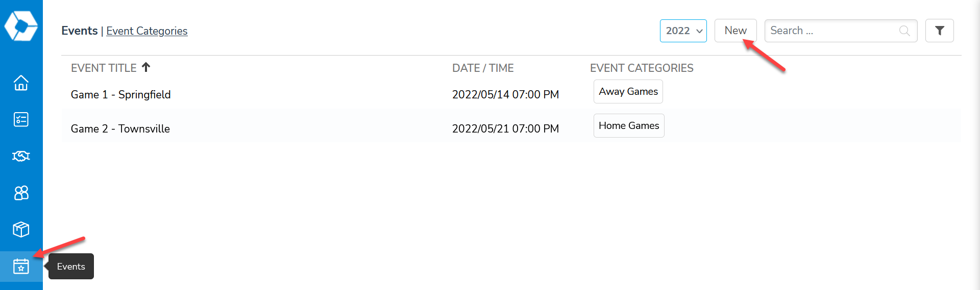Open Game 1 - Springfield event

point(120,95)
